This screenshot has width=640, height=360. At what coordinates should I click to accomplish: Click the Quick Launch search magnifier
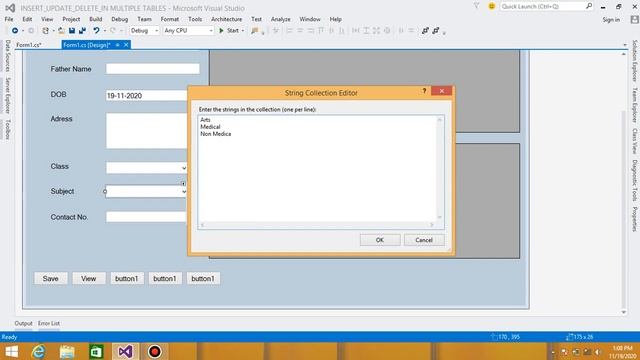click(589, 6)
